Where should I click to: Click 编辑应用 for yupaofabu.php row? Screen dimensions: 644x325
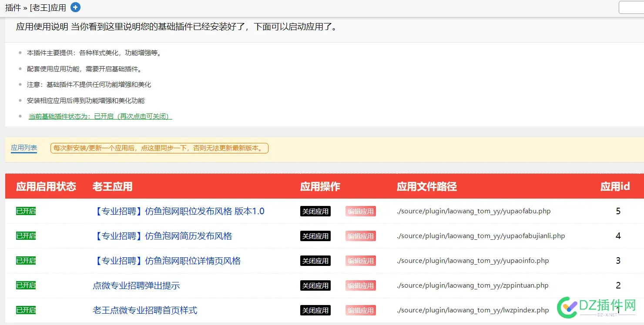coord(361,211)
